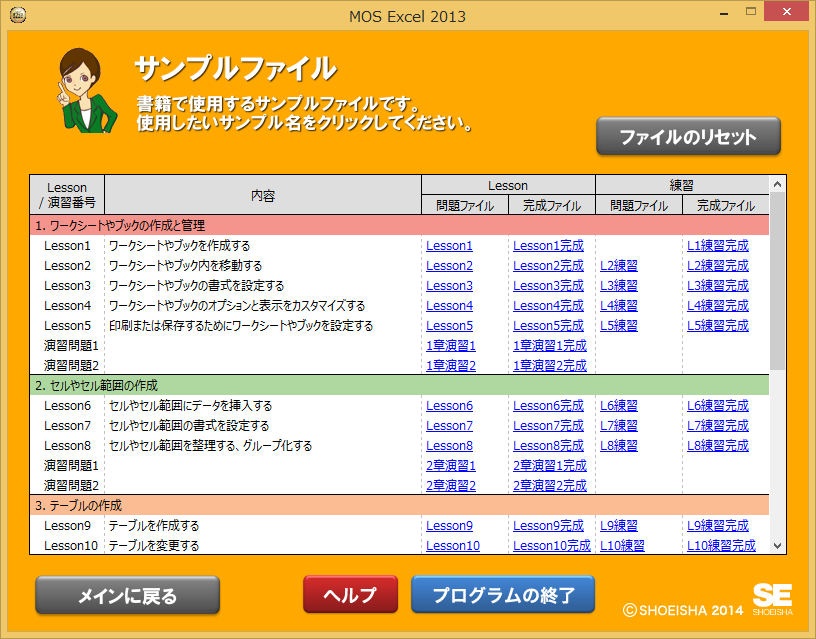The width and height of the screenshot is (816, 639).
Task: Click the L10練習 link
Action: point(622,546)
